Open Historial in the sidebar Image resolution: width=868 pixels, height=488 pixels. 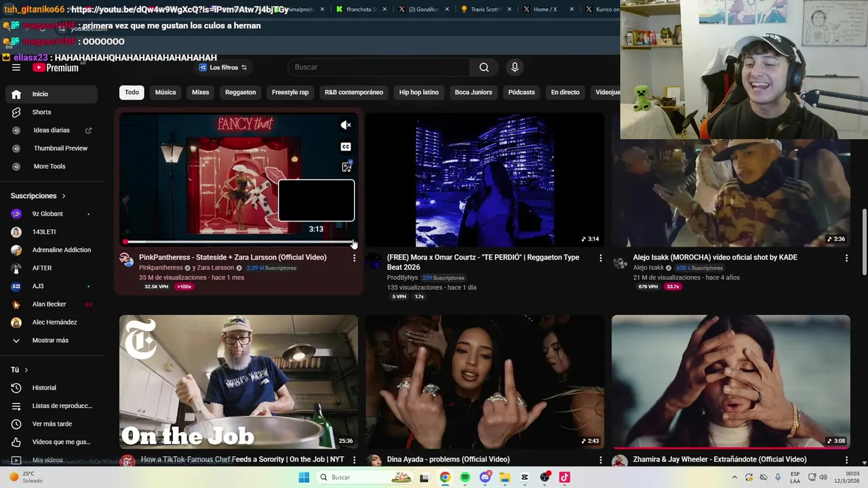[52, 388]
